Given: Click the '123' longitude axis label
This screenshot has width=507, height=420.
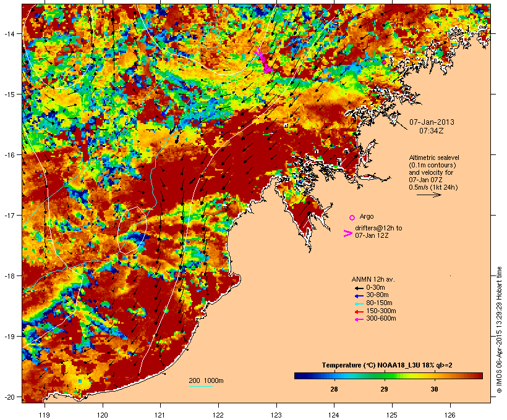Looking at the screenshot, I should pyautogui.click(x=276, y=415).
